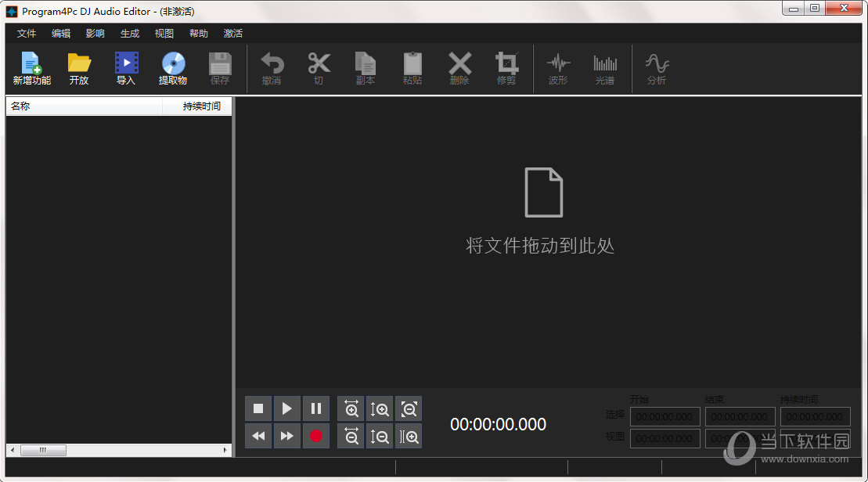Sort the file list by 持续时间 column
This screenshot has height=482, width=868.
click(197, 106)
